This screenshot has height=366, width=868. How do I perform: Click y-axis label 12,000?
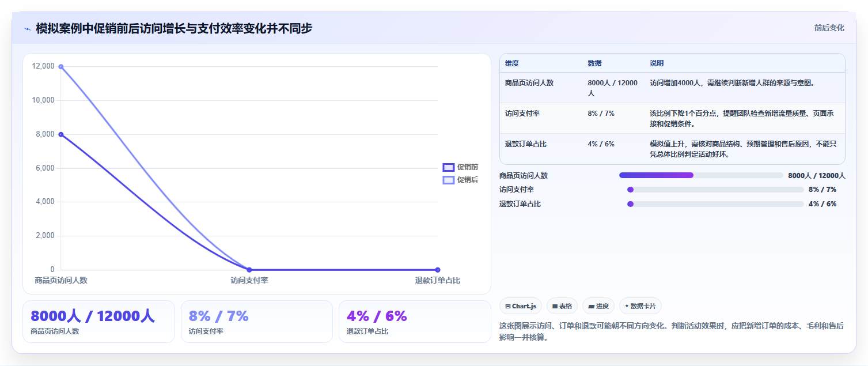44,66
